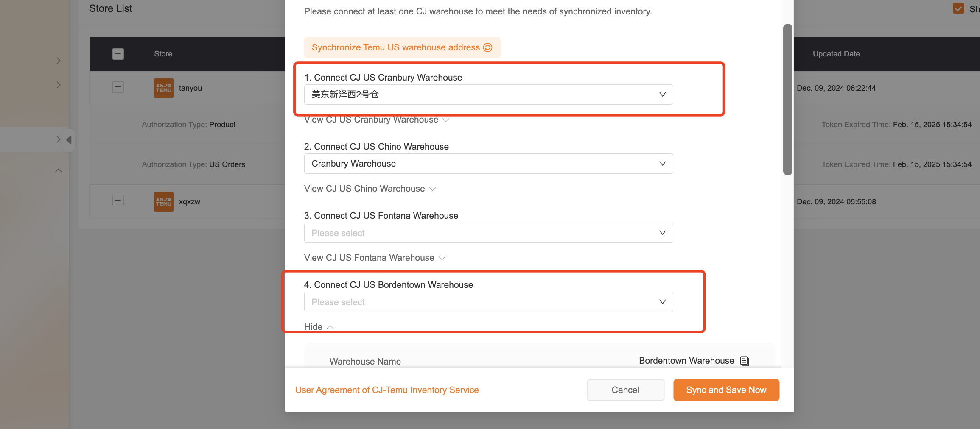Click the topmost chevron in the left sidebar
Viewport: 980px width, 429px height.
(x=59, y=60)
